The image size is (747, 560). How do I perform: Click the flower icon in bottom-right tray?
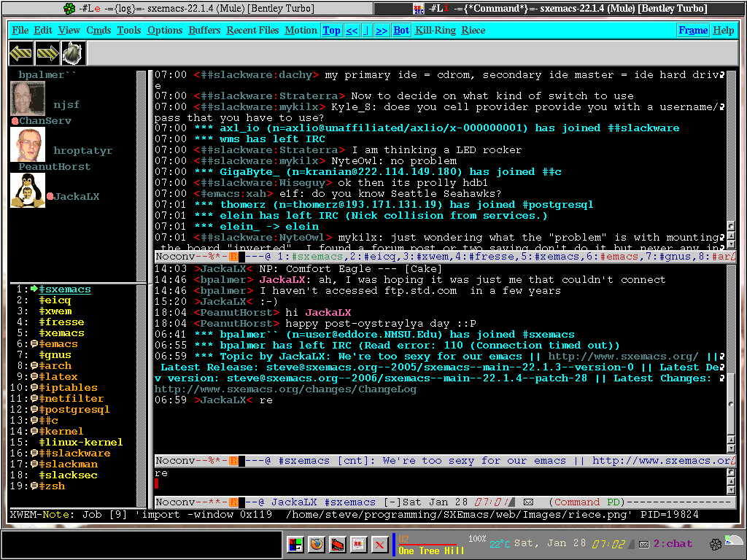pos(715,544)
